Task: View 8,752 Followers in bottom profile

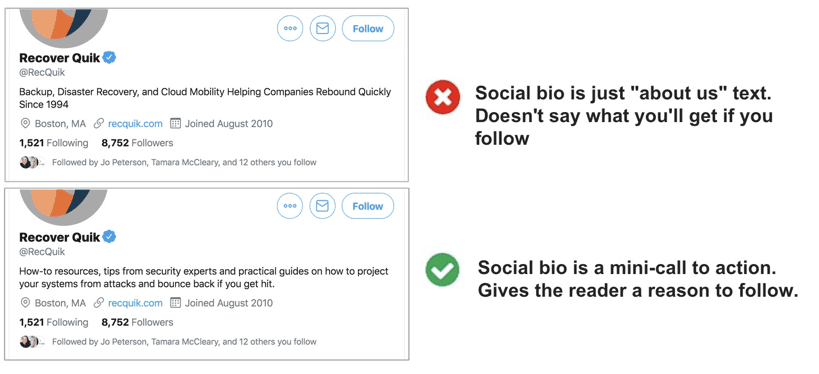Action: pyautogui.click(x=137, y=322)
